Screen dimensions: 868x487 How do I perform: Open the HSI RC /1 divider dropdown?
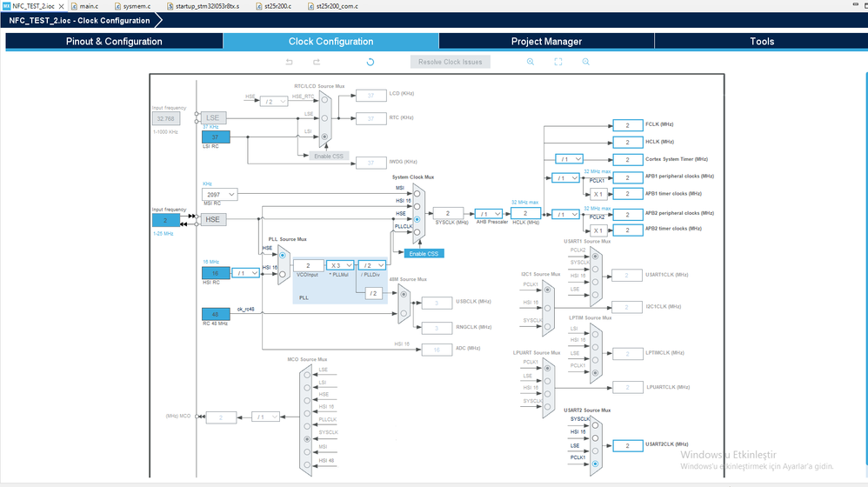click(246, 273)
